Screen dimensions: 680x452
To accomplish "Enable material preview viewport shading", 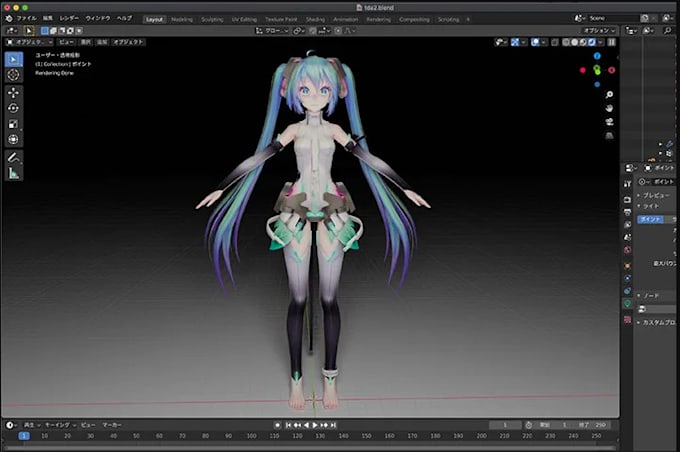I will (583, 42).
